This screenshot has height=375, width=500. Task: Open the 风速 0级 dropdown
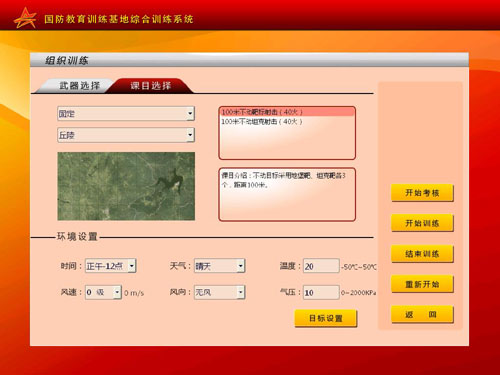point(103,292)
